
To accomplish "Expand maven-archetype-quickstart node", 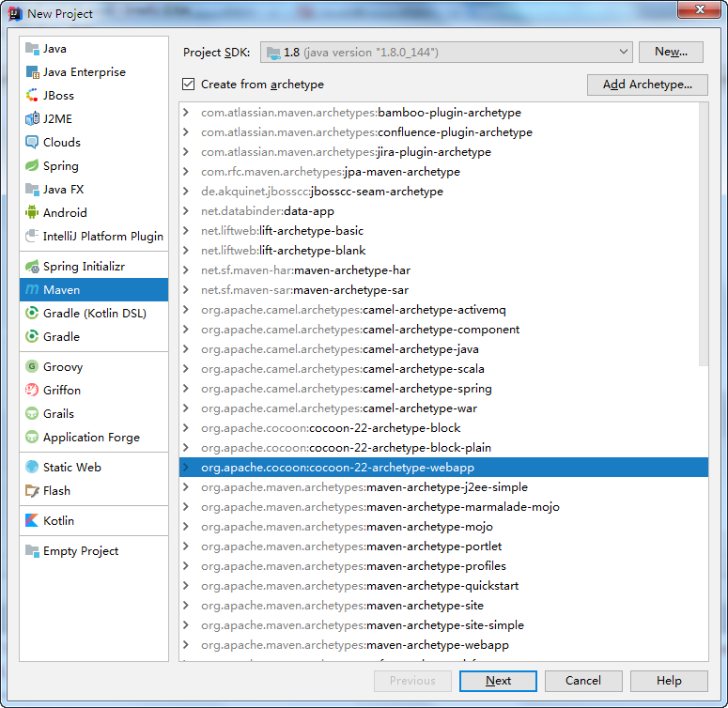I will point(186,586).
